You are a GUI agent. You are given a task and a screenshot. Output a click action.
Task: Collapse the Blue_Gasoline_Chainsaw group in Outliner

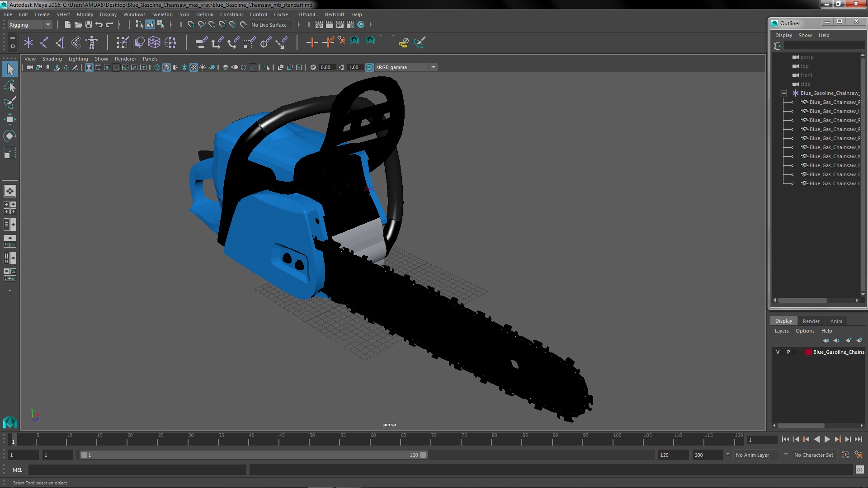784,93
